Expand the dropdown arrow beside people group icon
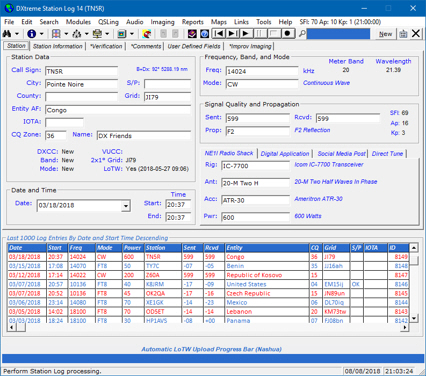This screenshot has height=376, width=426. pos(87,34)
